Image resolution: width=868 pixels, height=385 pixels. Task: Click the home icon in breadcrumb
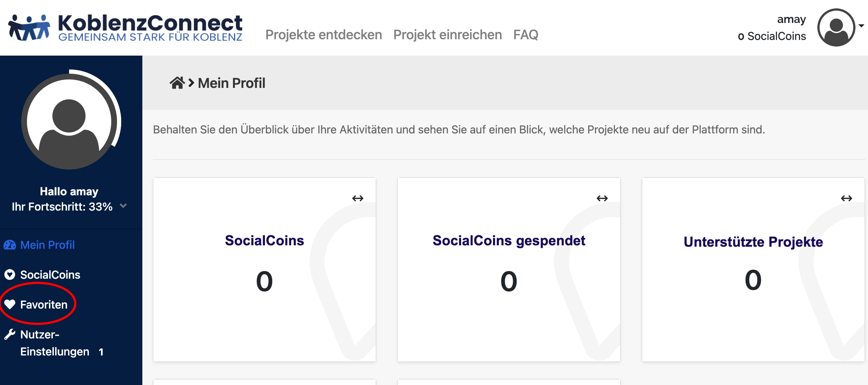177,83
